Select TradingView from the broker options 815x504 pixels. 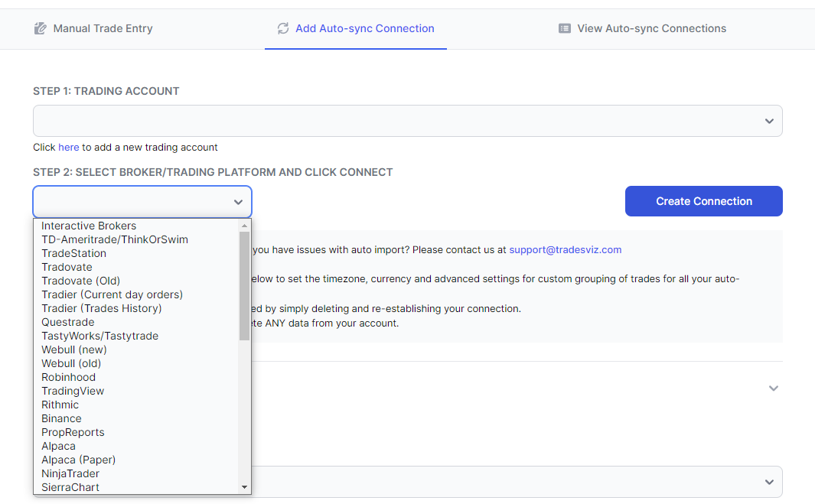(x=73, y=391)
